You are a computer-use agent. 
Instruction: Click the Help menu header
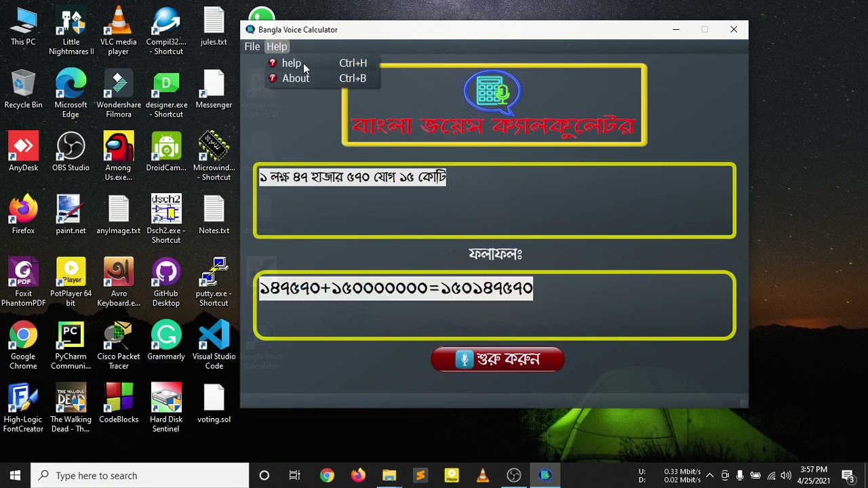[x=277, y=47]
